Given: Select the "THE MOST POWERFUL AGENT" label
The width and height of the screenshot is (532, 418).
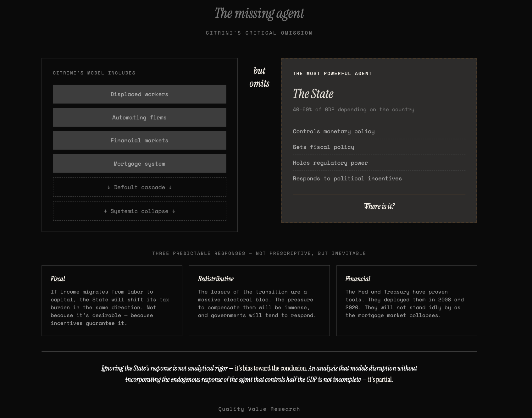Looking at the screenshot, I should pyautogui.click(x=332, y=74).
